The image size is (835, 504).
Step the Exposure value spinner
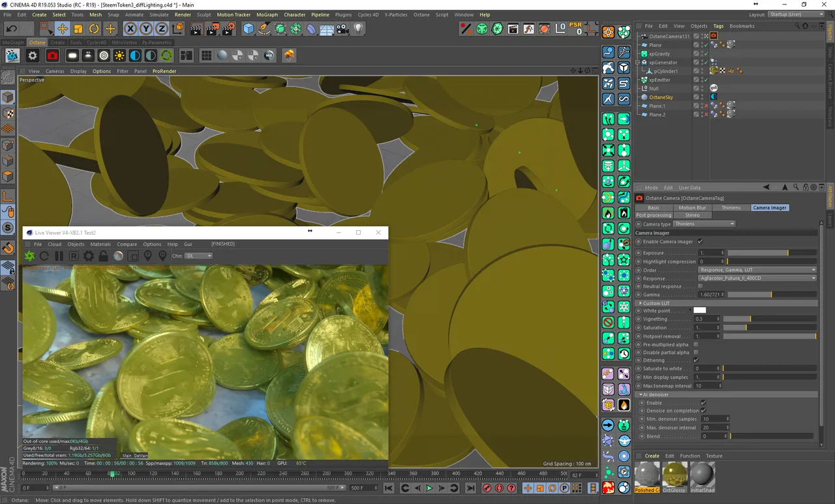722,253
